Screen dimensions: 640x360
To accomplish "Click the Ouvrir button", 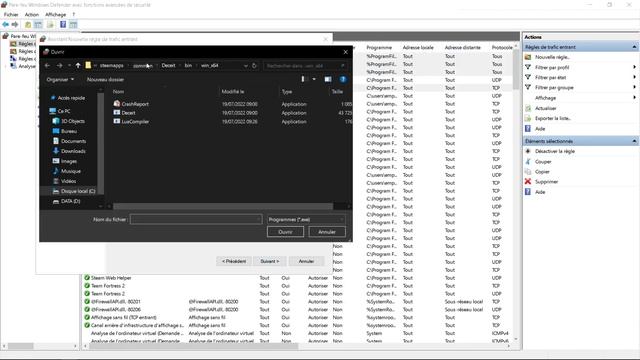I will 285,232.
